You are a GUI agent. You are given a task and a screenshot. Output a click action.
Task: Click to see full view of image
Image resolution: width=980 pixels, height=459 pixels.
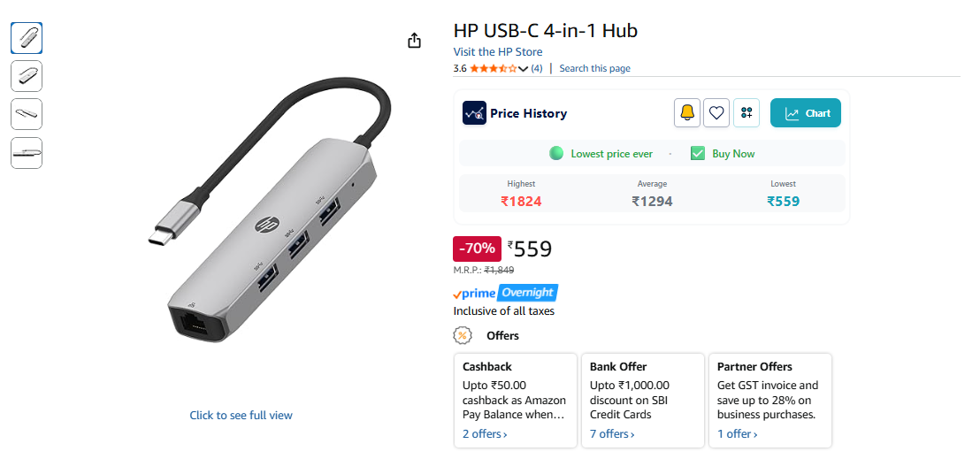[x=241, y=416]
